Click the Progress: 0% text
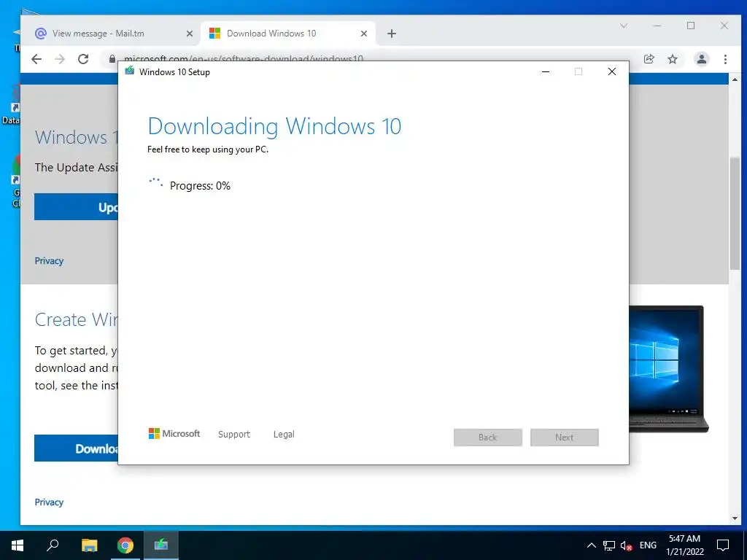 click(x=200, y=186)
